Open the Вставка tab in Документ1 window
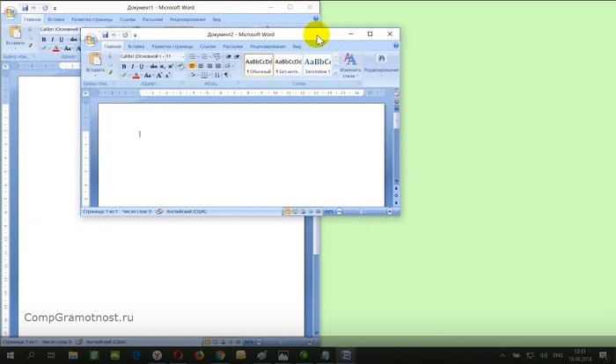This screenshot has height=364, width=616. [x=55, y=19]
